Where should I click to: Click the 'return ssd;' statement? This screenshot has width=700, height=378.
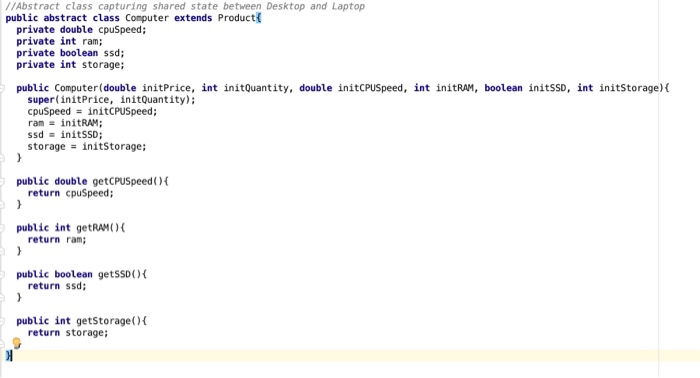[x=57, y=286]
